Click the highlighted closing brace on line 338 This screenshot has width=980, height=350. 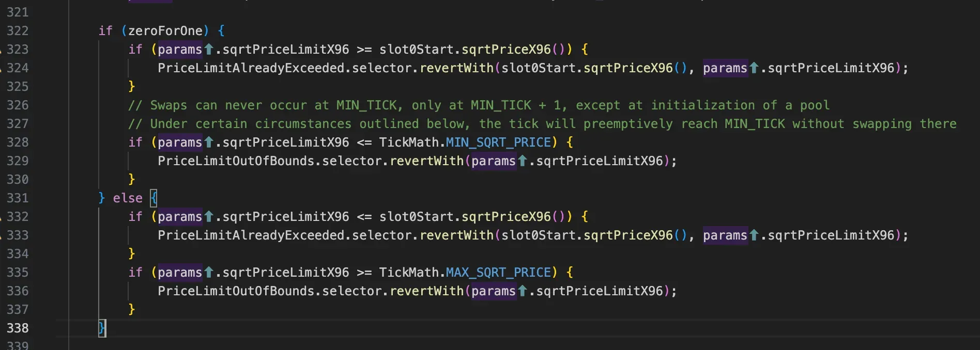102,328
